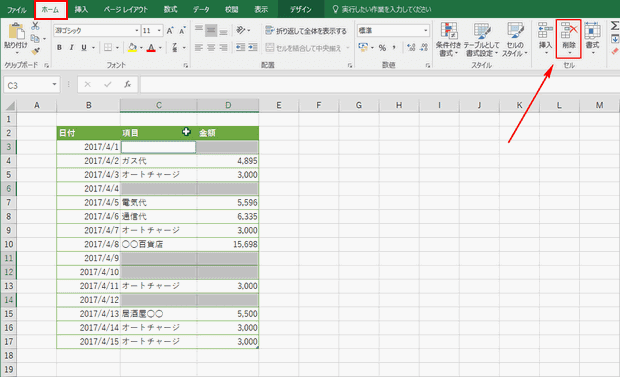Click the Increase Indent icon
The height and width of the screenshot is (377, 620).
[x=253, y=48]
